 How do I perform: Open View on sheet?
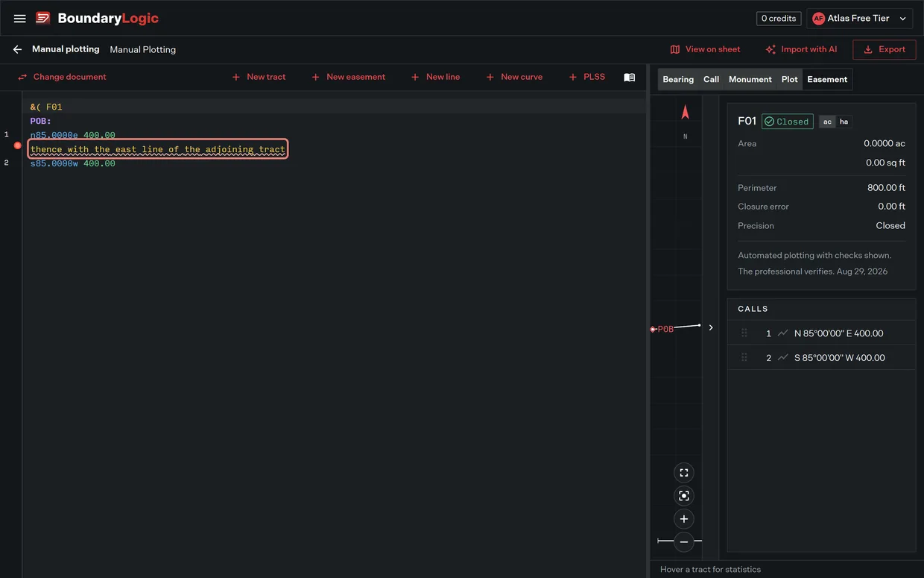[705, 49]
